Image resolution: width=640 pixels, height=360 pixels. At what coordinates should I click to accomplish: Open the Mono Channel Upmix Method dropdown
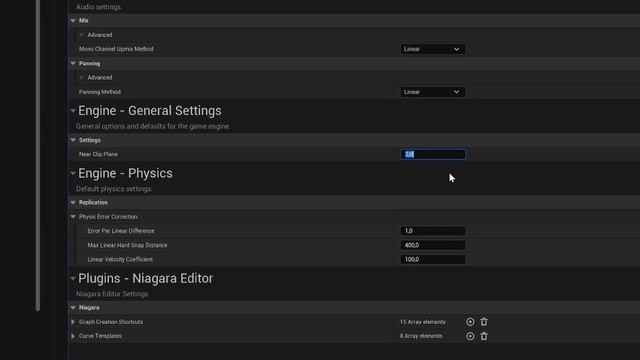coord(432,49)
